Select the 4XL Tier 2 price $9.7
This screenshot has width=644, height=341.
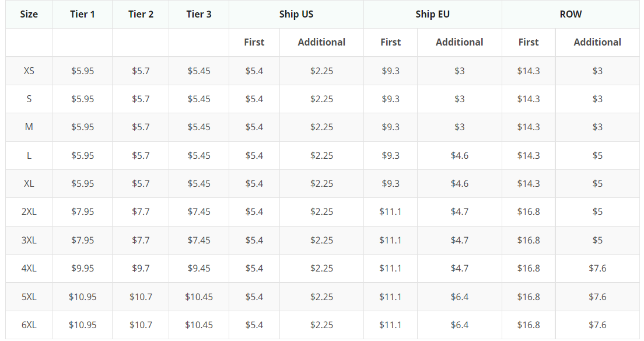coord(141,269)
